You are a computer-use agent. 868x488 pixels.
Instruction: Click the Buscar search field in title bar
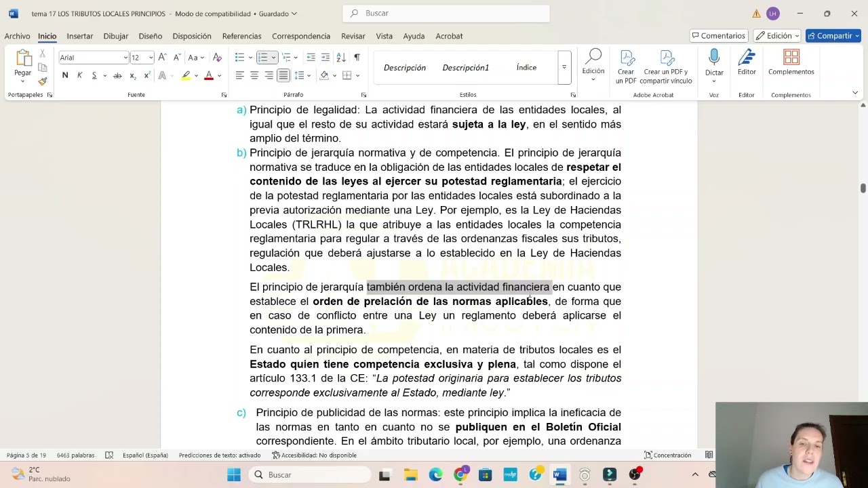(x=446, y=13)
